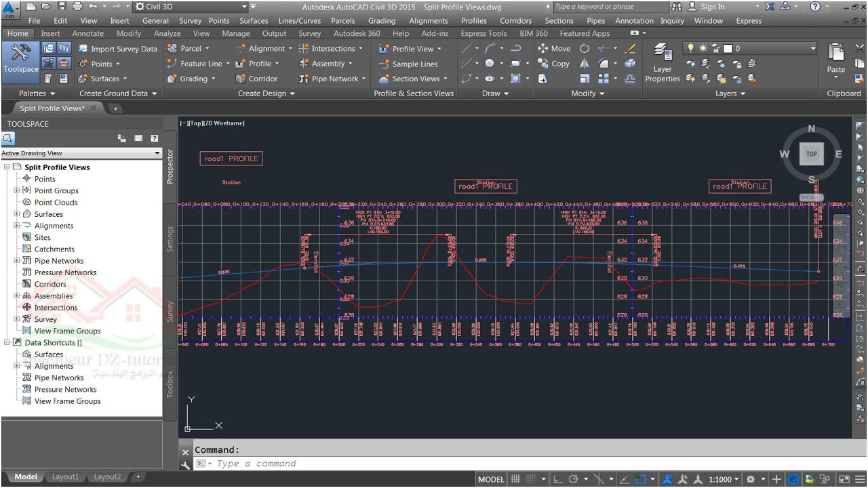Open the Toolspace palette button
Screen dimensions: 868x488
pos(20,59)
